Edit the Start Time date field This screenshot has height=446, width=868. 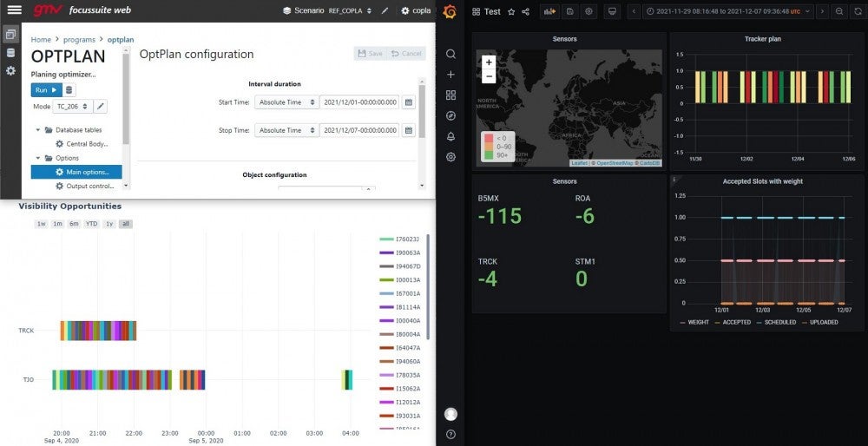[359, 102]
